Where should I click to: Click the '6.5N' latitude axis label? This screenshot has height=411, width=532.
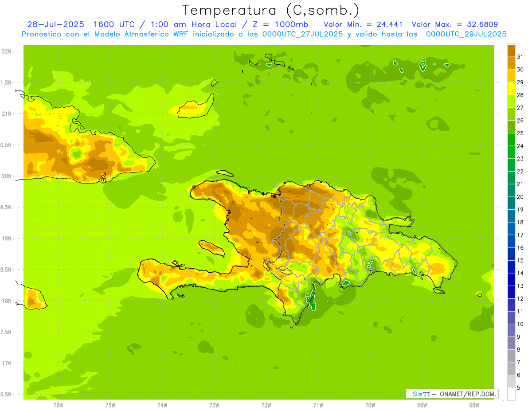click(6, 394)
